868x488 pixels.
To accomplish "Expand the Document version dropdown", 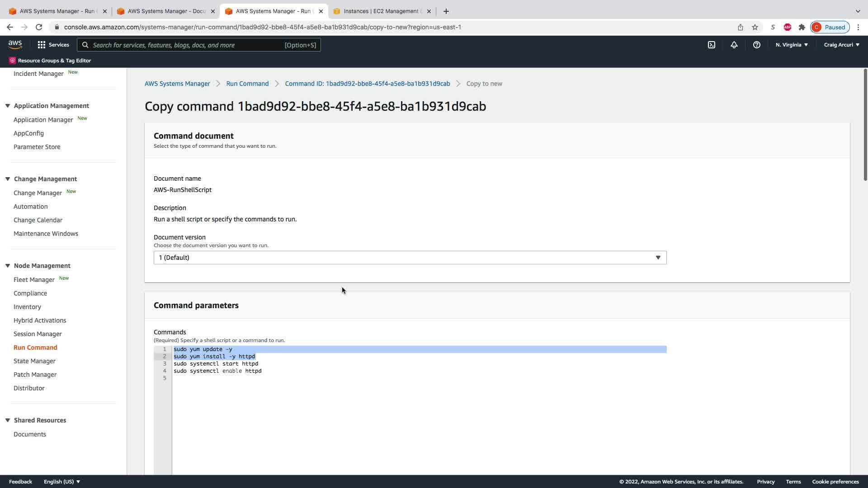I will coord(410,258).
